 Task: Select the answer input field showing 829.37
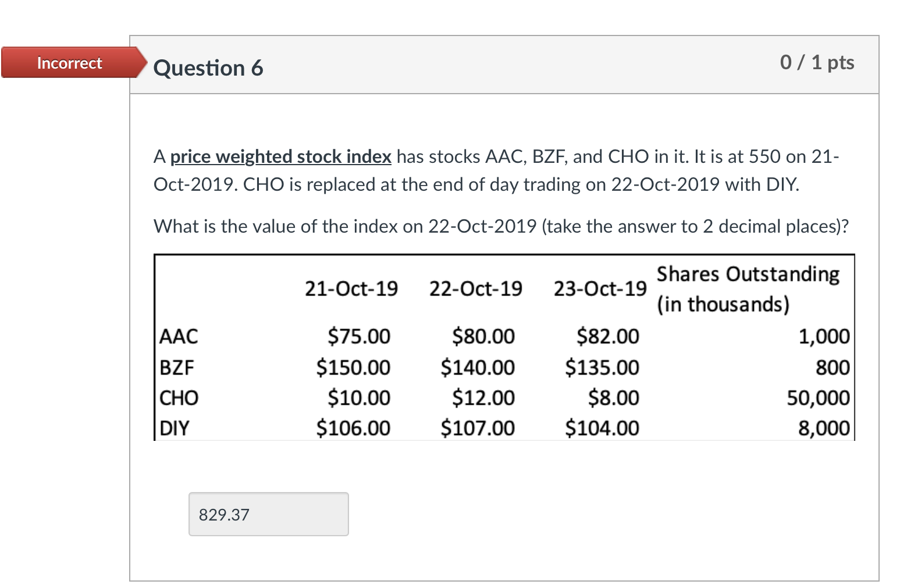(x=268, y=514)
